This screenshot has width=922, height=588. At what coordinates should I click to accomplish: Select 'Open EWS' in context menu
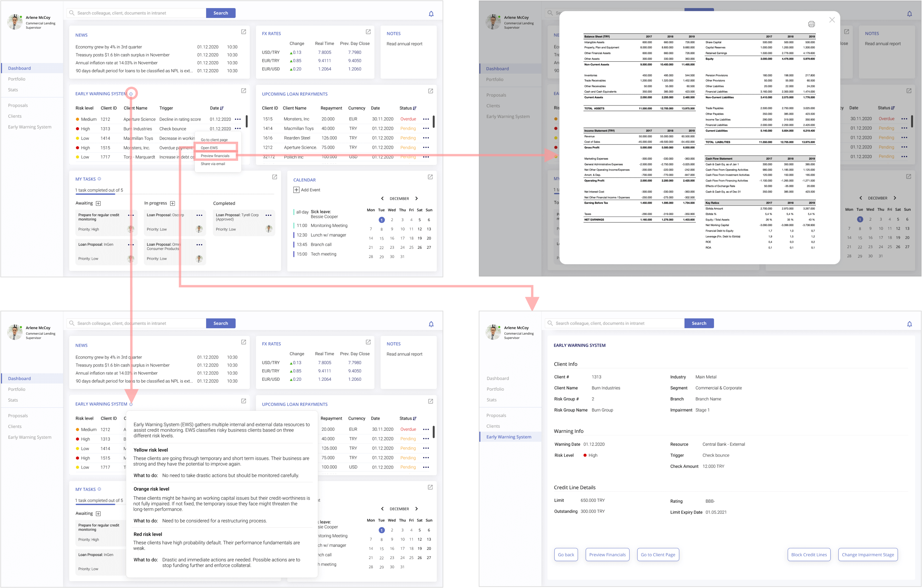point(209,148)
